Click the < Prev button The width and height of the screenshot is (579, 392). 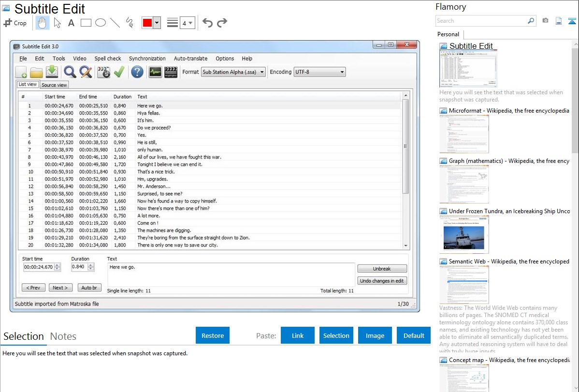coord(33,288)
